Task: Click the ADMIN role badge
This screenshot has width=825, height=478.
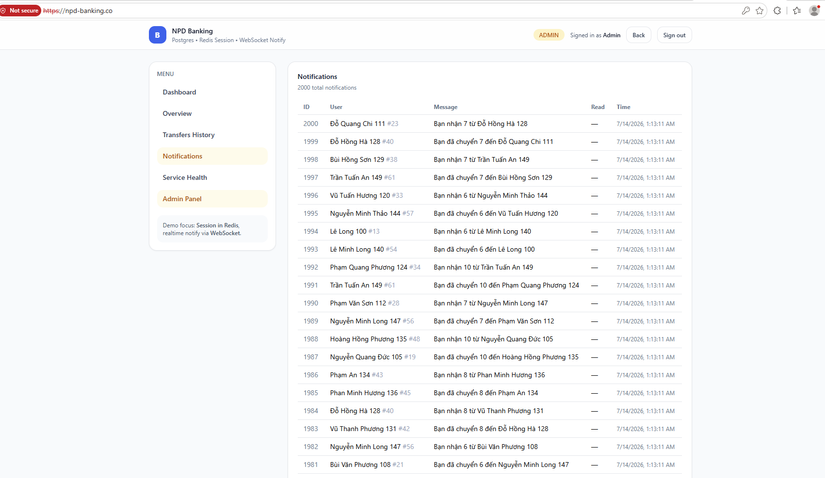Action: point(549,35)
